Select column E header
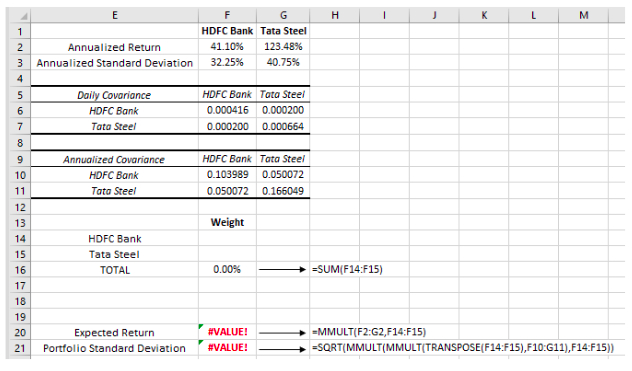 114,15
